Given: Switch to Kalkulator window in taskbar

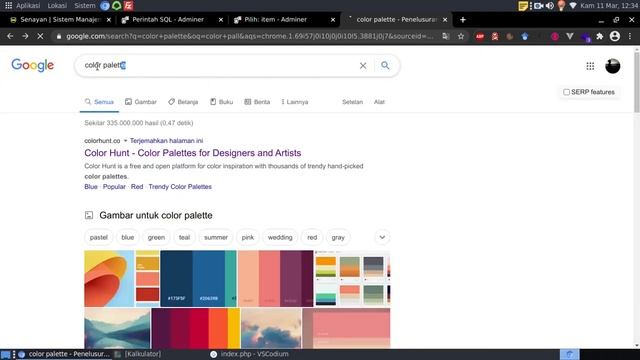Looking at the screenshot, I should pyautogui.click(x=138, y=354).
